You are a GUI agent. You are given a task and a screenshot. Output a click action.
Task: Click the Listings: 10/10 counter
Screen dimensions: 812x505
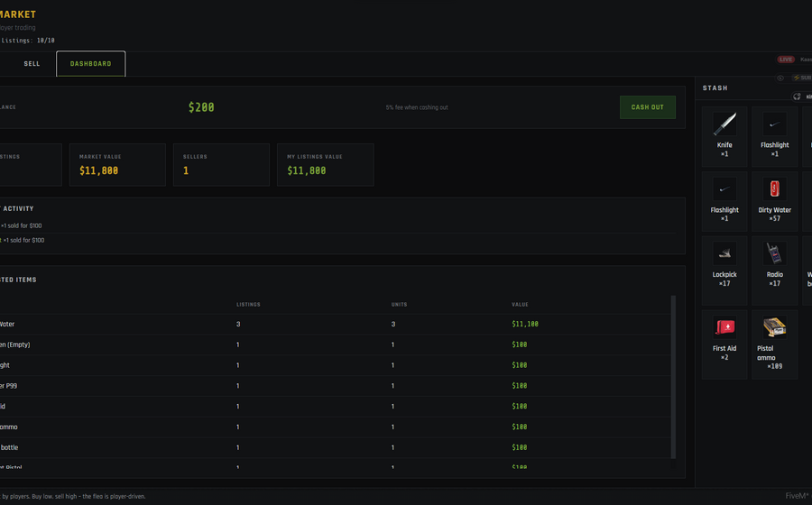27,41
